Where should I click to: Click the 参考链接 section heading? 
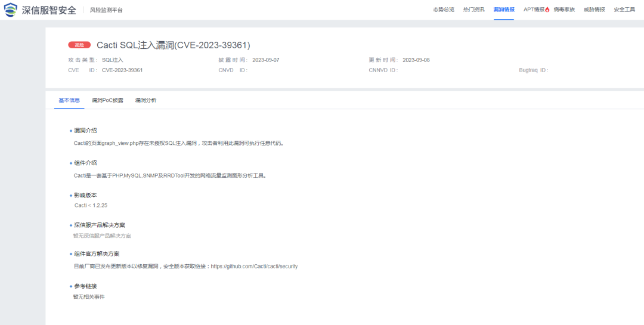pos(85,286)
